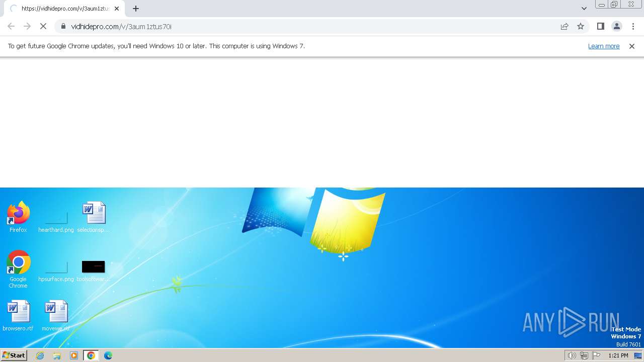Select the toolsoftwar desktop file
This screenshot has height=362, width=644.
(x=93, y=271)
